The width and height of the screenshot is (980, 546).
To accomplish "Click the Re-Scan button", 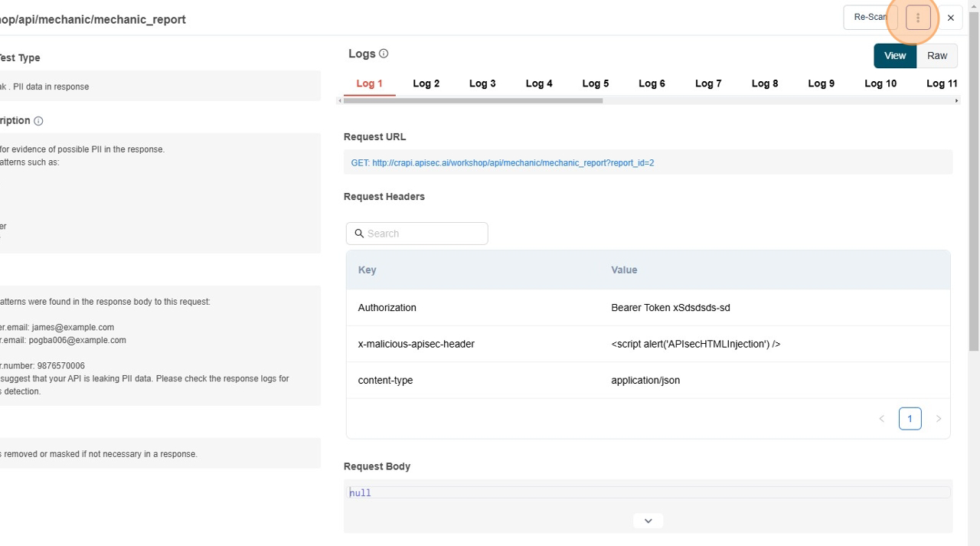I will pyautogui.click(x=870, y=18).
